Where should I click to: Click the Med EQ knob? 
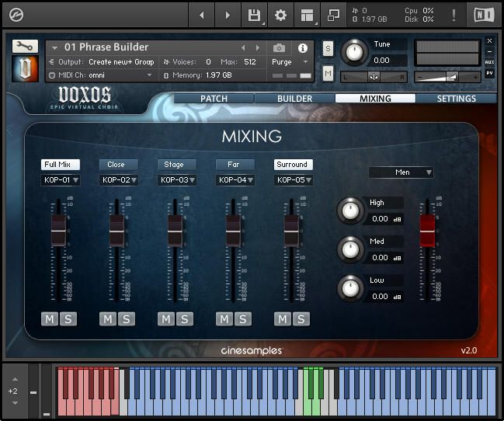(x=350, y=249)
